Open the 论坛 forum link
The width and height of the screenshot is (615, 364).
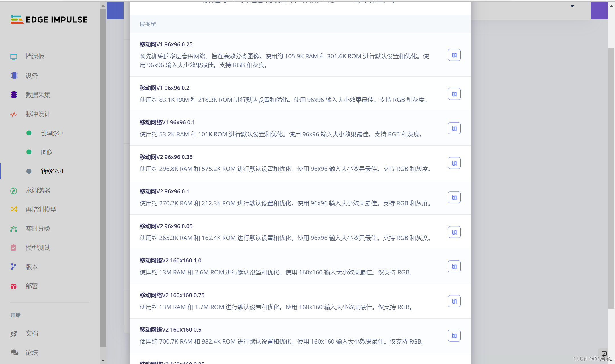pos(32,353)
